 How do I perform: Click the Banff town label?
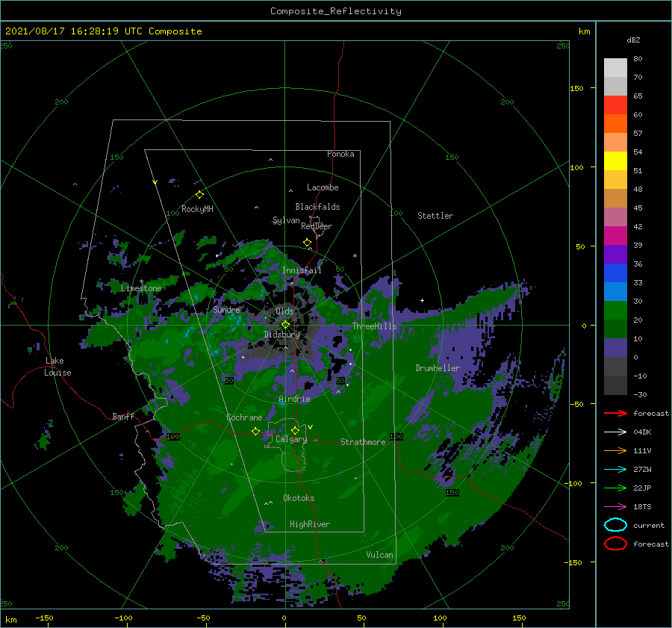point(123,416)
